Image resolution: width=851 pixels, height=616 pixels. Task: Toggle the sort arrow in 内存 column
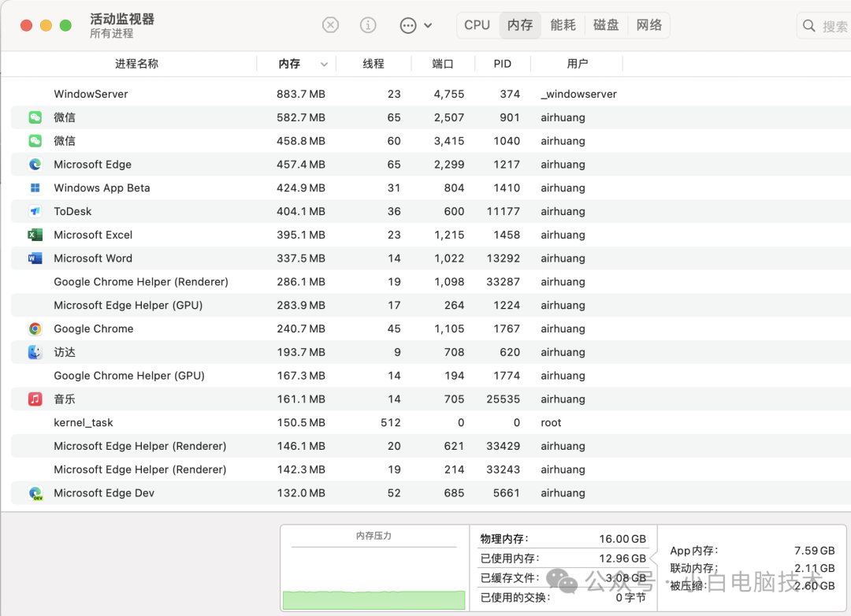(324, 64)
